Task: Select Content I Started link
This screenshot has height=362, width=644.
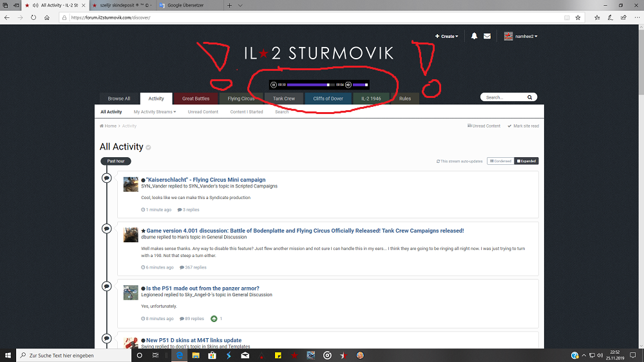Action: point(247,112)
